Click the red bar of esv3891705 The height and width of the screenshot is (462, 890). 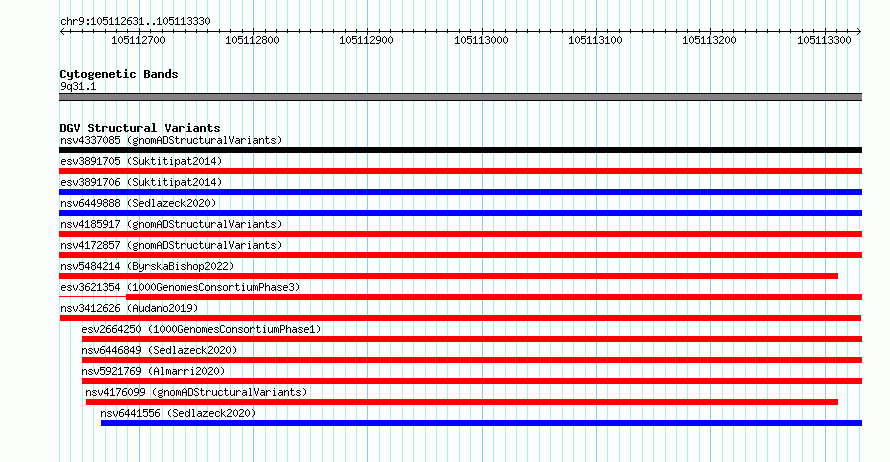click(460, 171)
